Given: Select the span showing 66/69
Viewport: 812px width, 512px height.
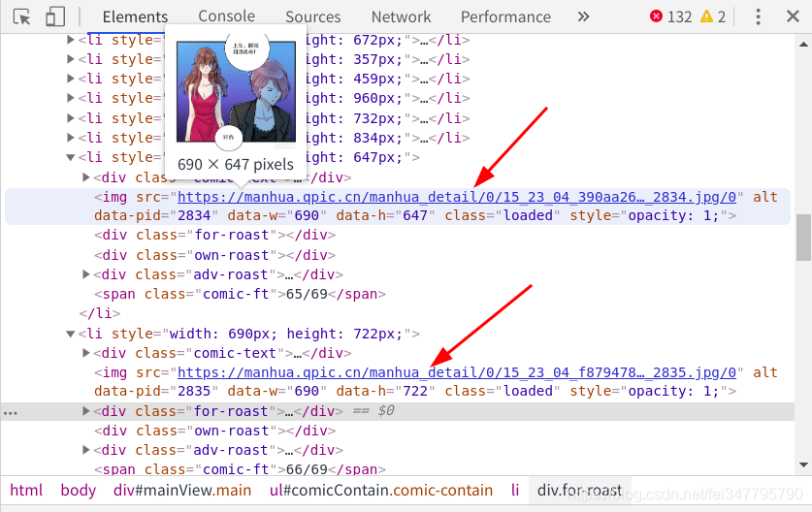Looking at the screenshot, I should tap(240, 469).
